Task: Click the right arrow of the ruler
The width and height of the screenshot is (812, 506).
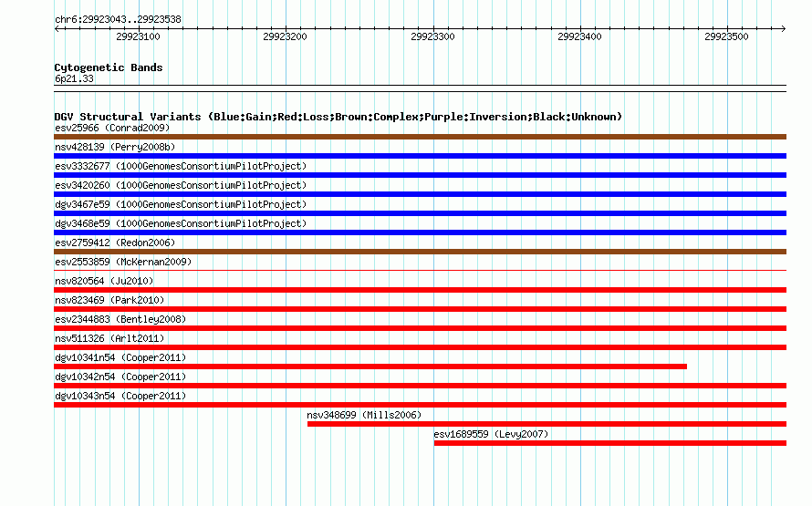Action: coord(783,28)
